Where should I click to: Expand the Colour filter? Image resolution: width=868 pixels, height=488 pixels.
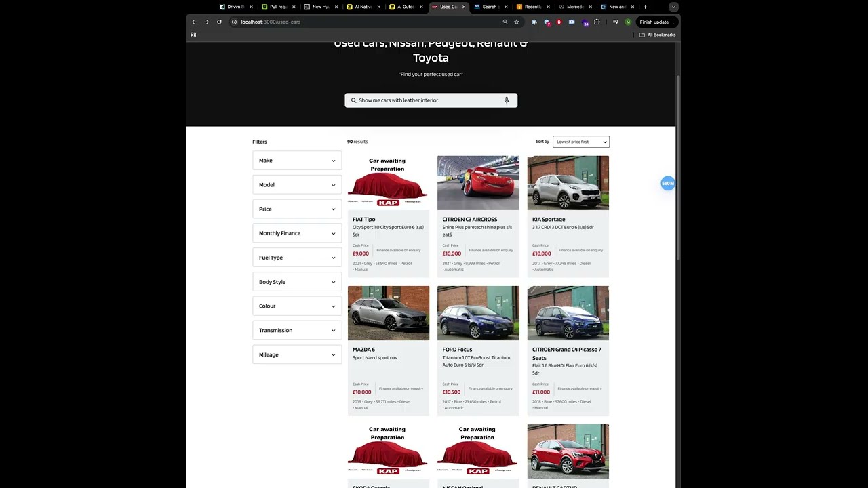[297, 306]
